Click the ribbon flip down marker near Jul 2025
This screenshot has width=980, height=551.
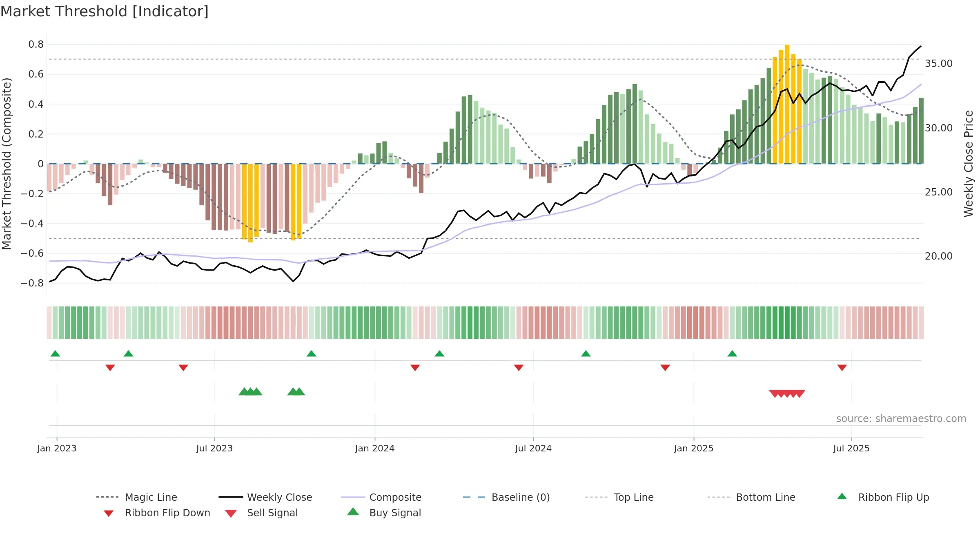coord(842,368)
